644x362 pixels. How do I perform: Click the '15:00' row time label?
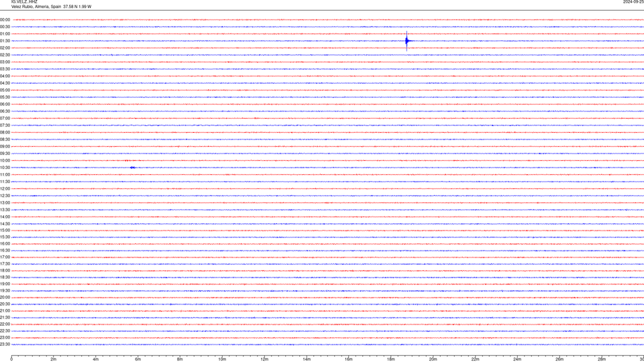pyautogui.click(x=5, y=230)
